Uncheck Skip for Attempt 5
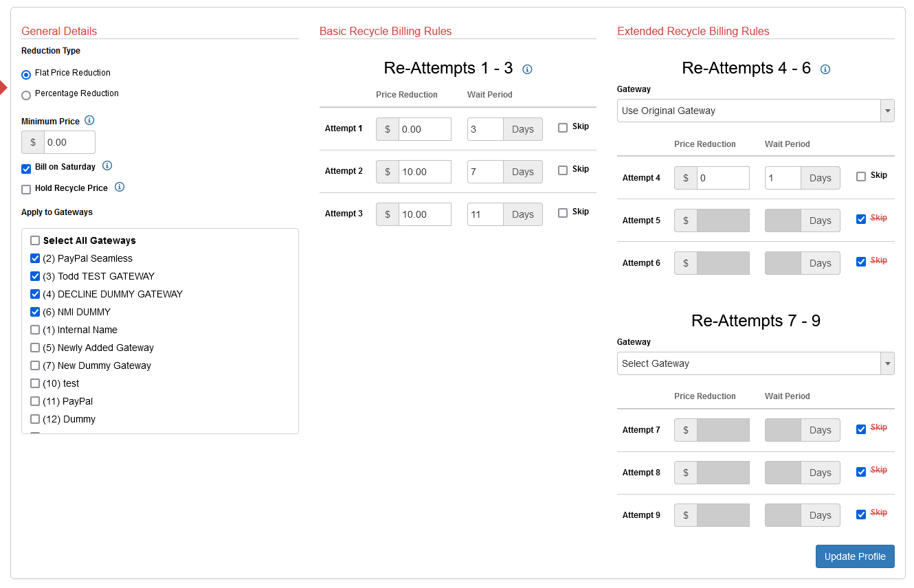 861,219
